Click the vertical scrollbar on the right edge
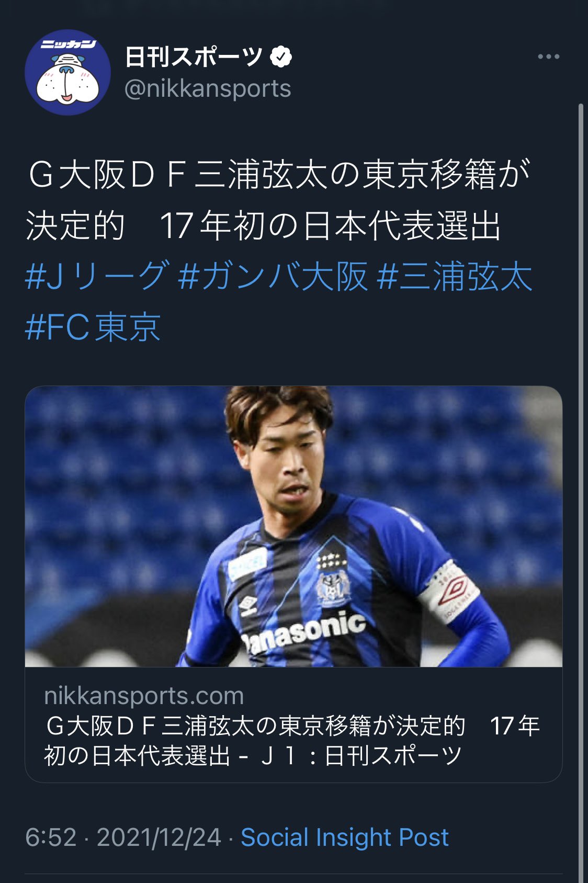Image resolution: width=588 pixels, height=883 pixels. click(x=581, y=492)
